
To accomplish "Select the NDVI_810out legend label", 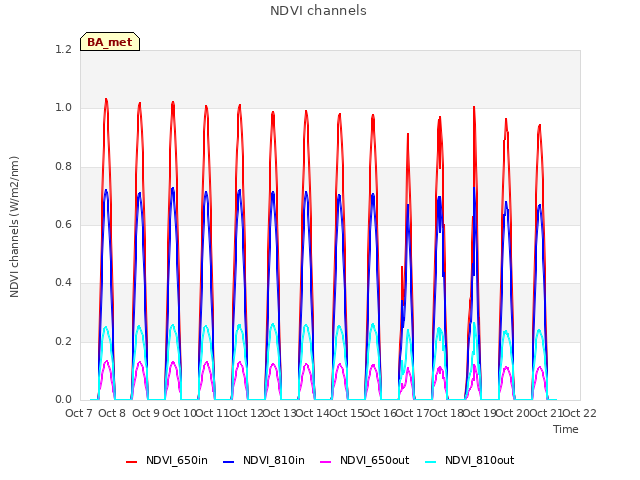I will 480,460.
